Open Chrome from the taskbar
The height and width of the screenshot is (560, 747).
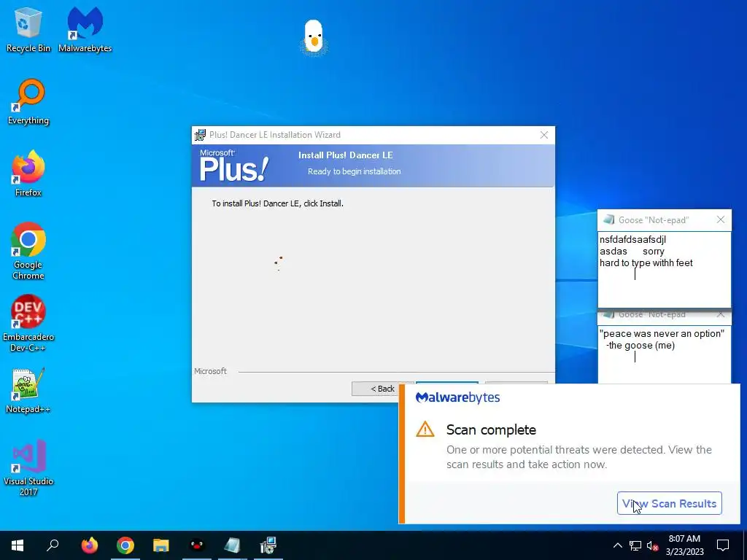125,545
